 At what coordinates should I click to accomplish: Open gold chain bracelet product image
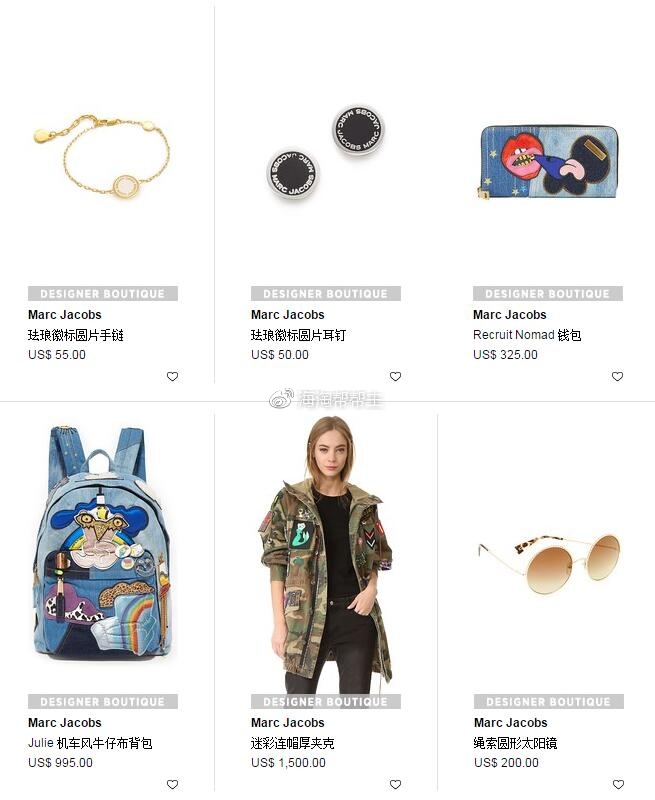[103, 156]
